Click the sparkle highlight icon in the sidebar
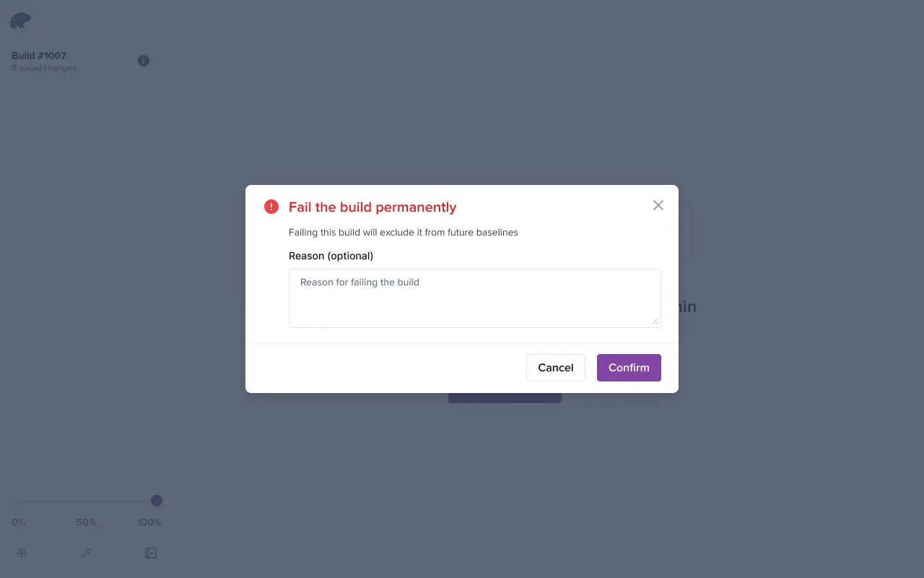924x578 pixels. point(22,553)
